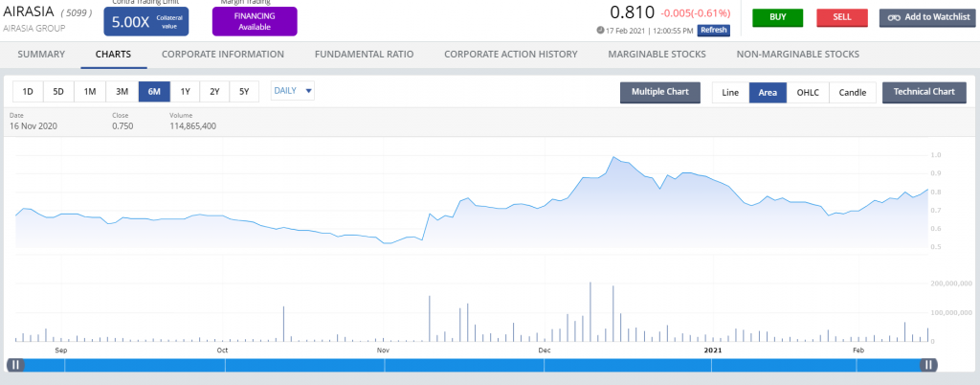
Task: Grab the right range slider handle
Action: [x=928, y=365]
